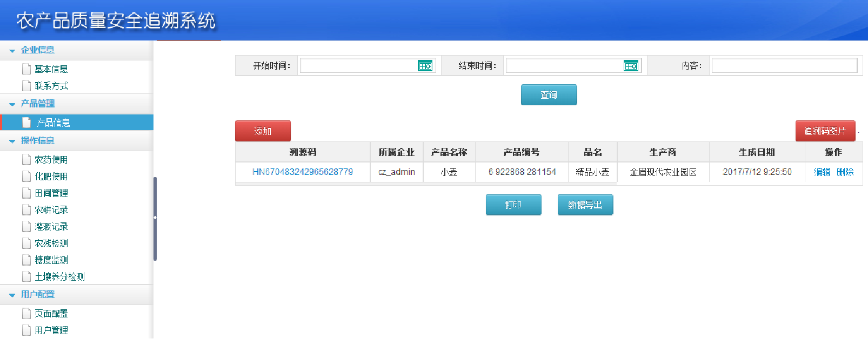Collapse the 用户配置 section
Image resolution: width=868 pixels, height=339 pixels.
12,295
